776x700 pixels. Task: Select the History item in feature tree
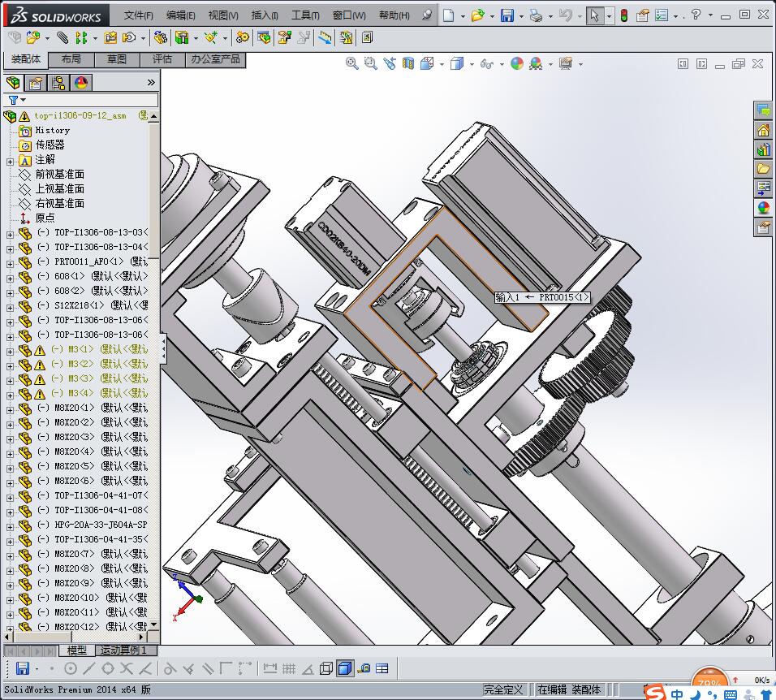click(52, 130)
